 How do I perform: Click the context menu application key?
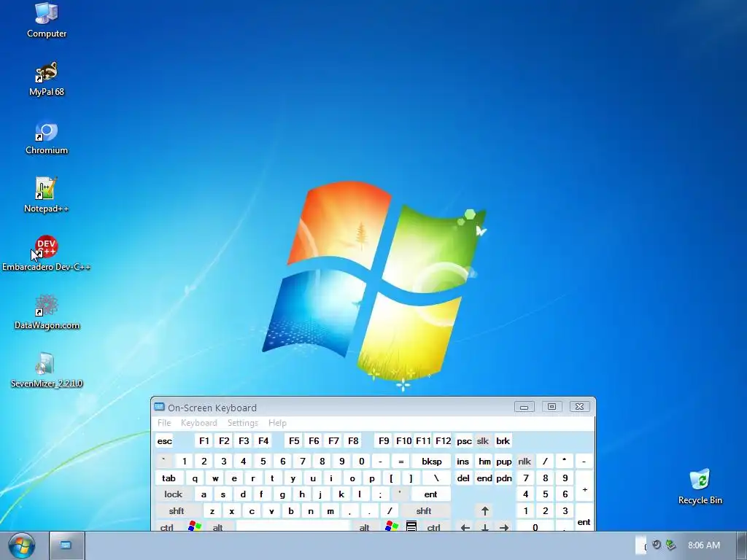tap(411, 526)
